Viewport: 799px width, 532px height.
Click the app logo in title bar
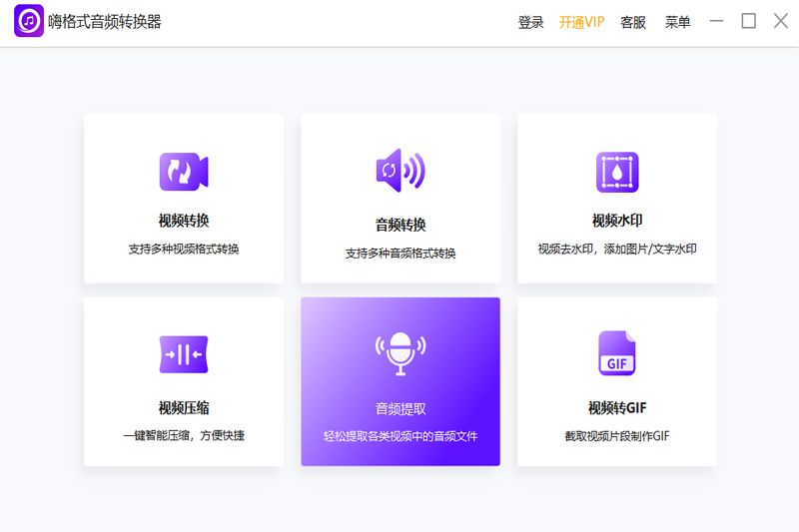(28, 22)
